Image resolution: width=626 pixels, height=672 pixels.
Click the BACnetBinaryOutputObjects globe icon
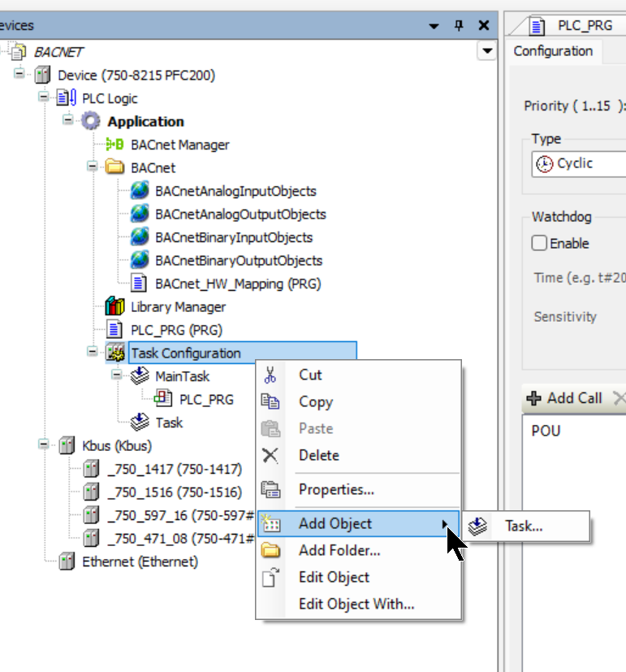coord(140,260)
